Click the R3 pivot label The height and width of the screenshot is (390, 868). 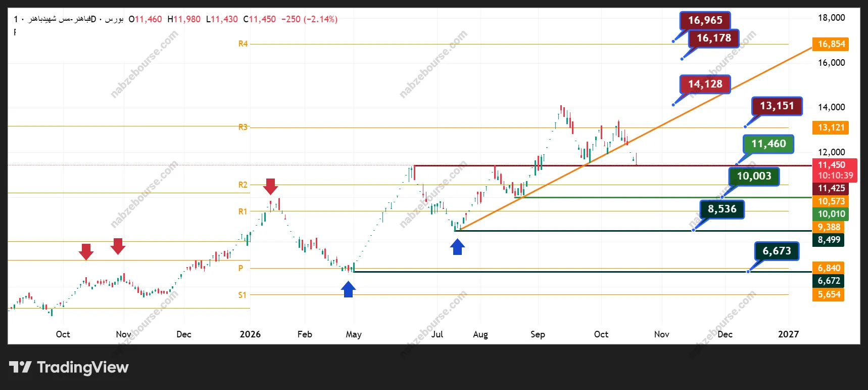click(243, 127)
